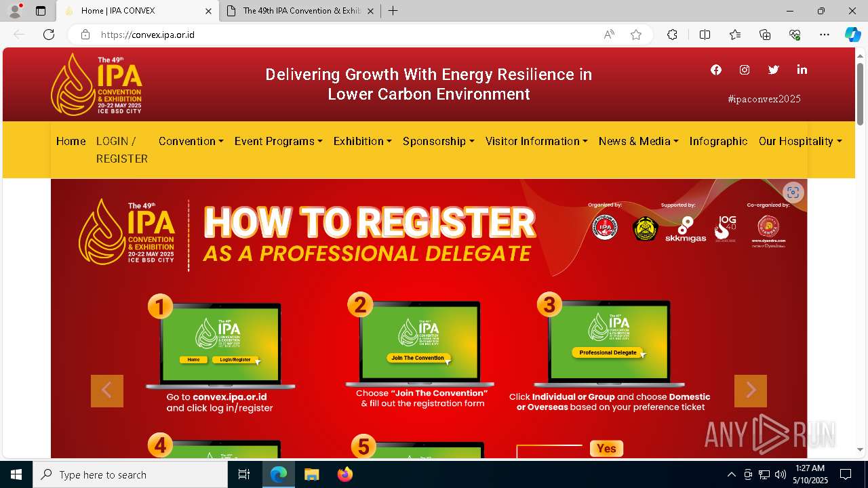
Task: Open the IPA LinkedIn icon
Action: (802, 70)
